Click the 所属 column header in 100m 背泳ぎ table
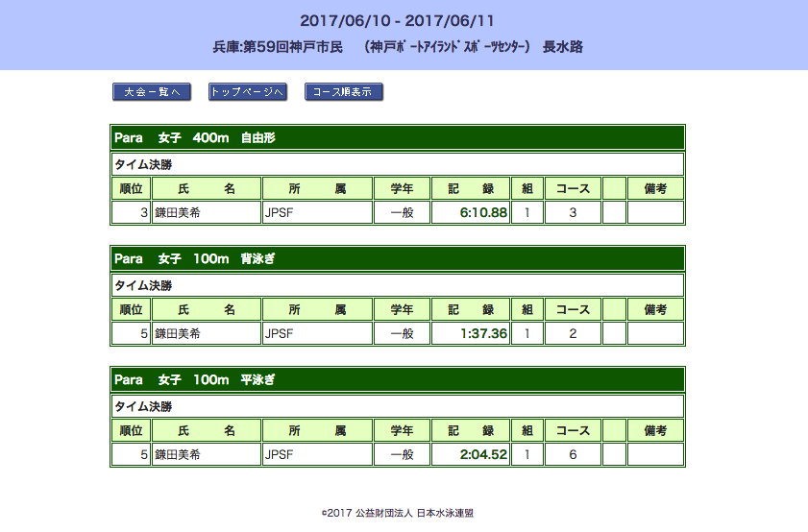 coord(317,309)
